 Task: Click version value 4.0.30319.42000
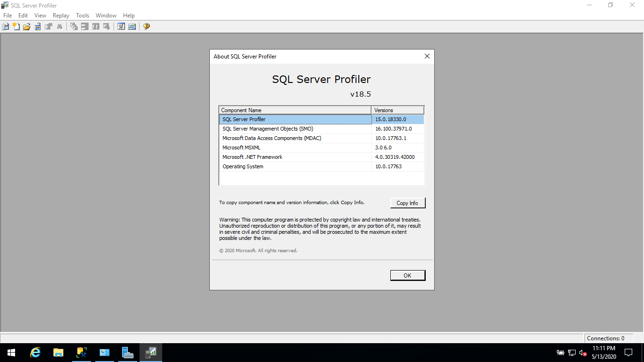click(395, 157)
